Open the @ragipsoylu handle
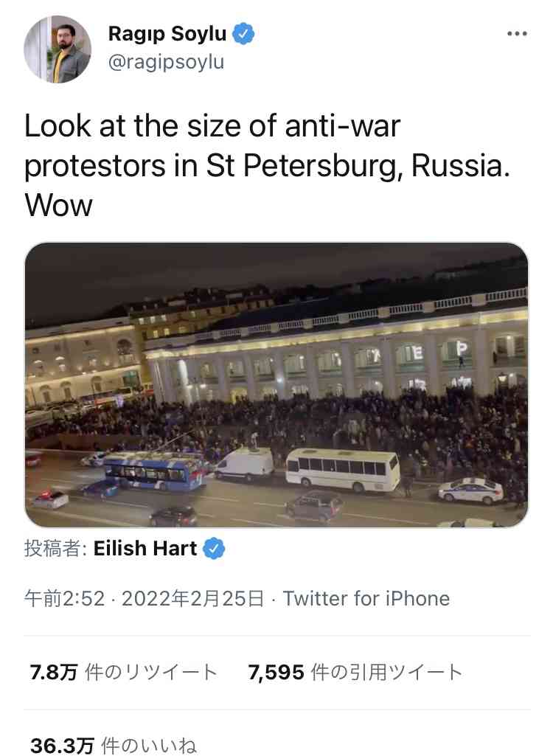This screenshot has height=756, width=553. pyautogui.click(x=167, y=62)
